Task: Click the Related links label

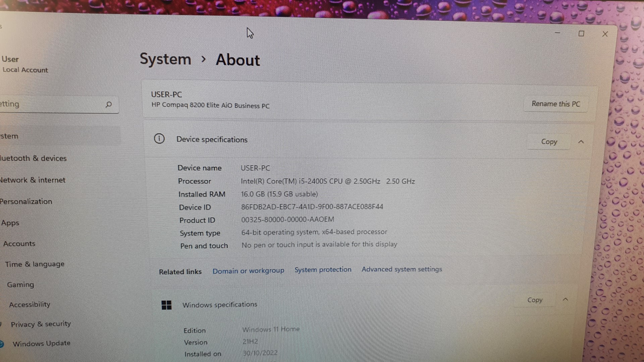Action: point(180,272)
